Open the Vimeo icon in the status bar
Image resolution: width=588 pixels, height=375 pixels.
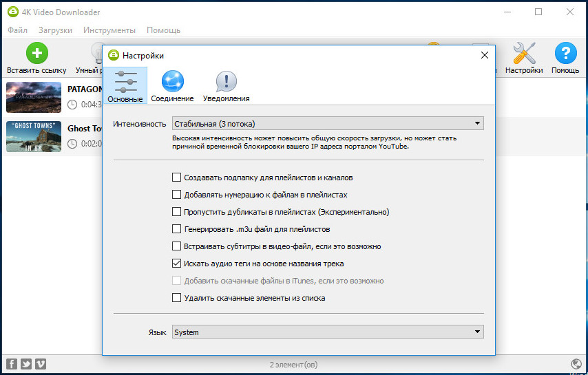point(40,364)
